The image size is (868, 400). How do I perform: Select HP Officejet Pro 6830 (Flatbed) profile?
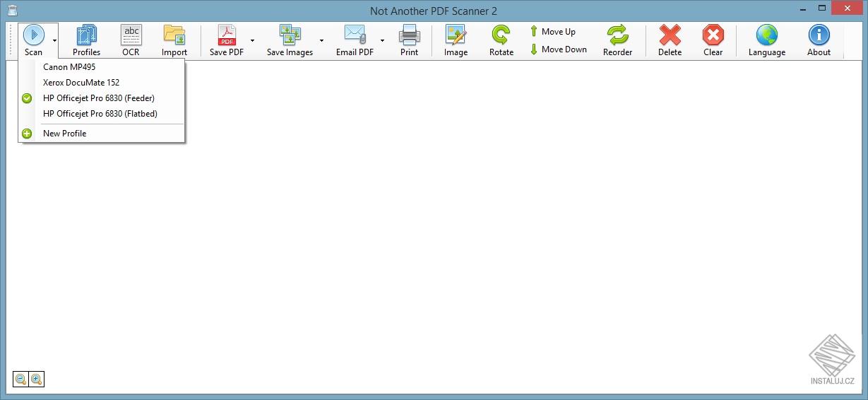pyautogui.click(x=102, y=114)
